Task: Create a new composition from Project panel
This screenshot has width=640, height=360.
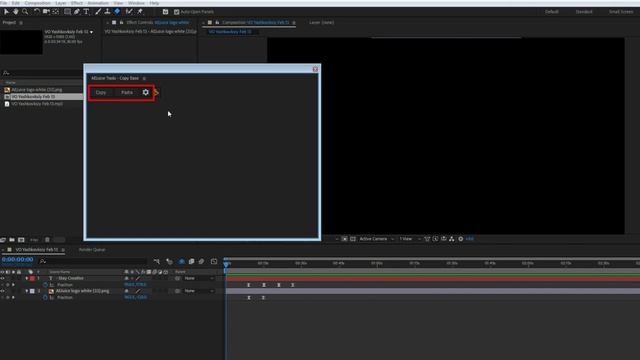Action: (21, 240)
